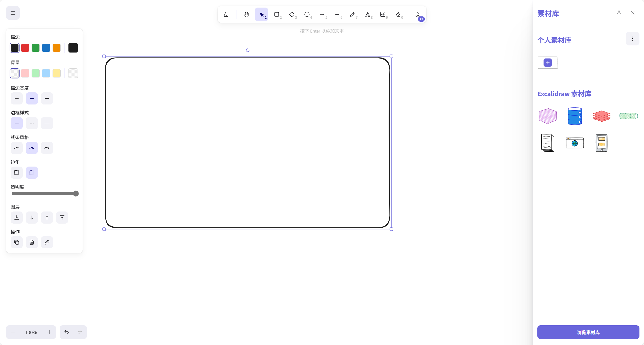Open the custom background color picker
This screenshot has height=345, width=644.
pos(73,73)
